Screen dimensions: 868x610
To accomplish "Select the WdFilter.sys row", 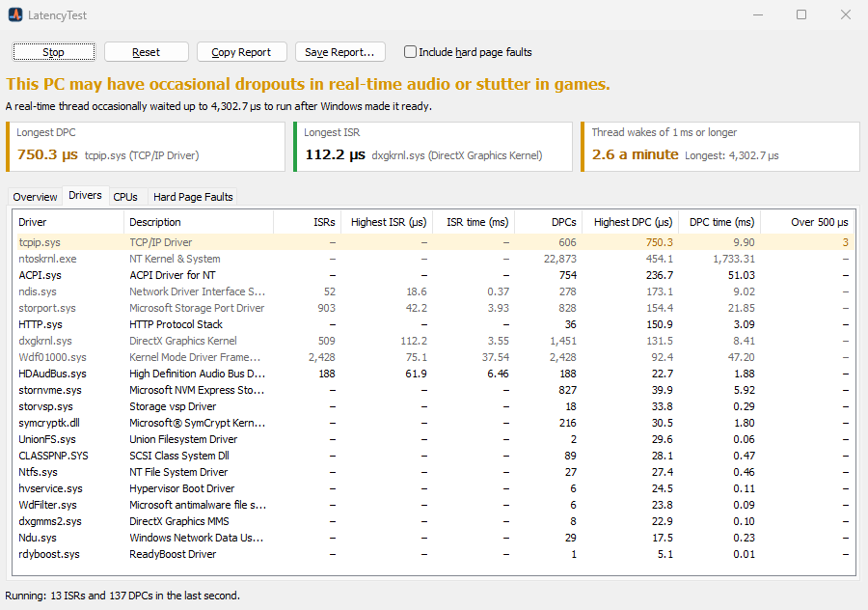I will pos(433,505).
